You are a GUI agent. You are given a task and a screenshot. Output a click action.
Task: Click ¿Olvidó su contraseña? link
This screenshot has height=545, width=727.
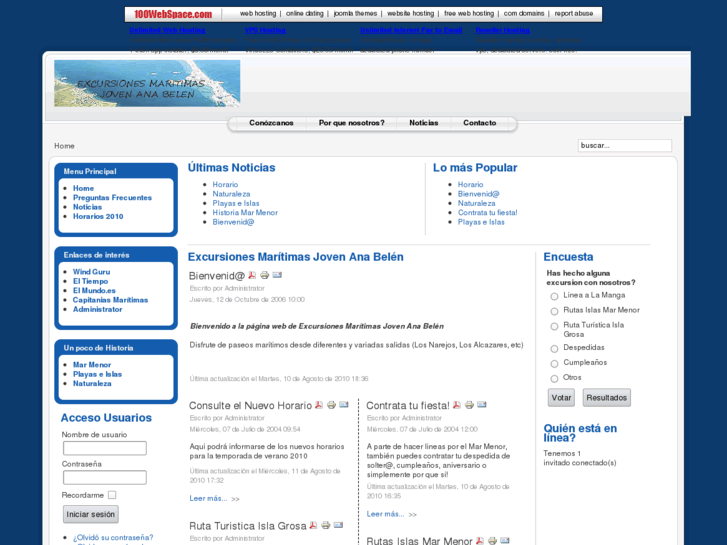(x=113, y=538)
